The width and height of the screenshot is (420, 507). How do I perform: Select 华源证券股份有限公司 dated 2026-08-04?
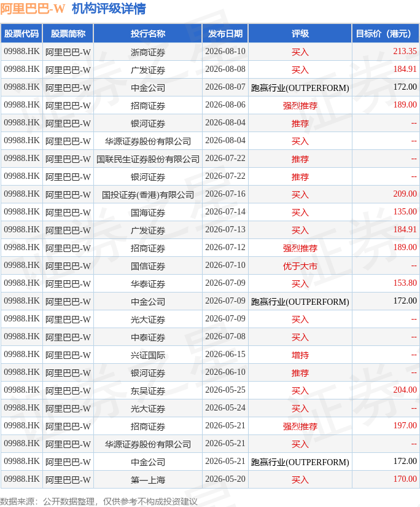click(148, 141)
